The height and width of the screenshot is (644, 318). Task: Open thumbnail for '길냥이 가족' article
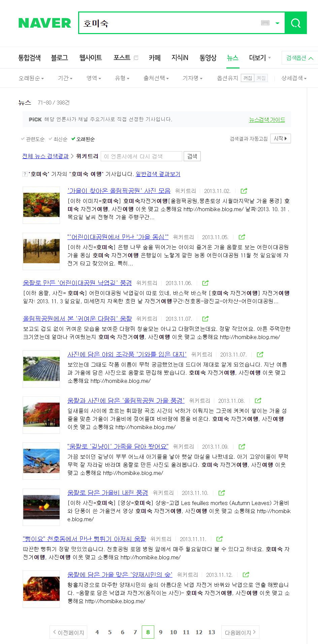click(x=41, y=461)
